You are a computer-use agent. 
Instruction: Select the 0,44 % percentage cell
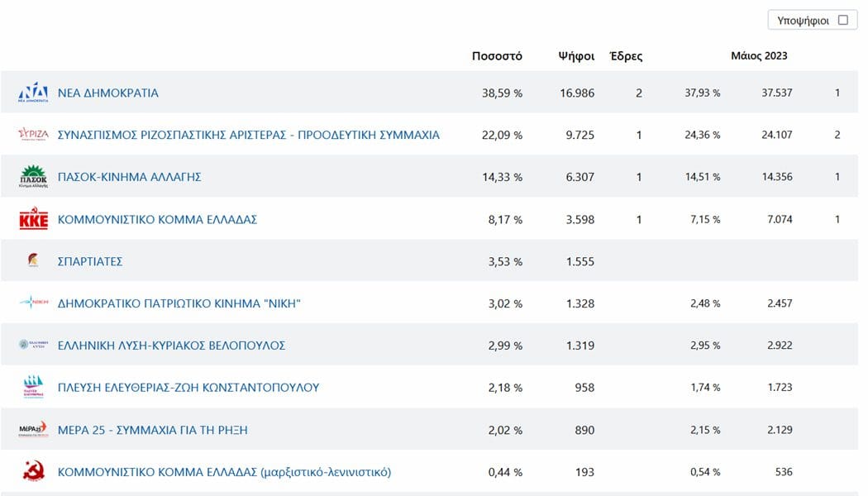505,472
